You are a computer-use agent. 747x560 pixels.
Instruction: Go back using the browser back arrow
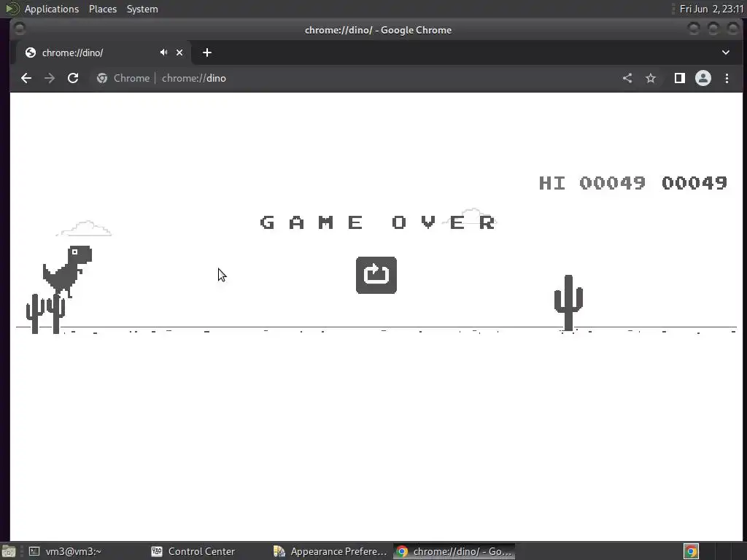pos(26,78)
